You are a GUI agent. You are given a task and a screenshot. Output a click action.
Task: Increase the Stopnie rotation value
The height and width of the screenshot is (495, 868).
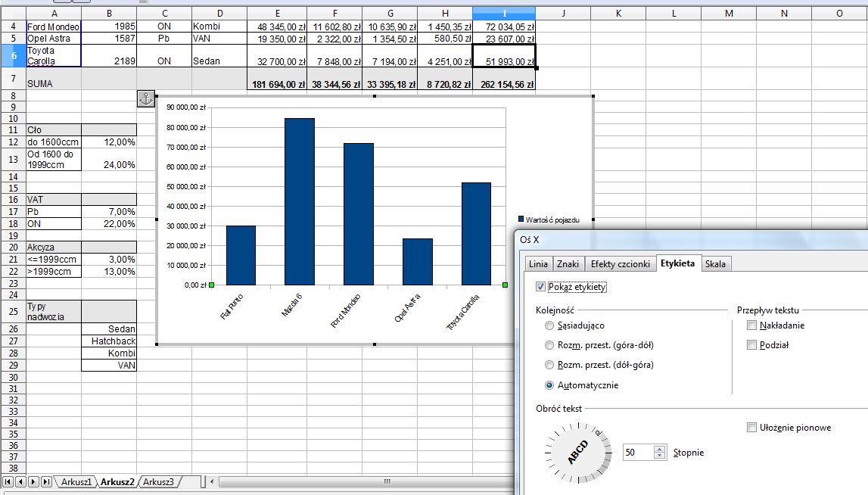(x=659, y=449)
